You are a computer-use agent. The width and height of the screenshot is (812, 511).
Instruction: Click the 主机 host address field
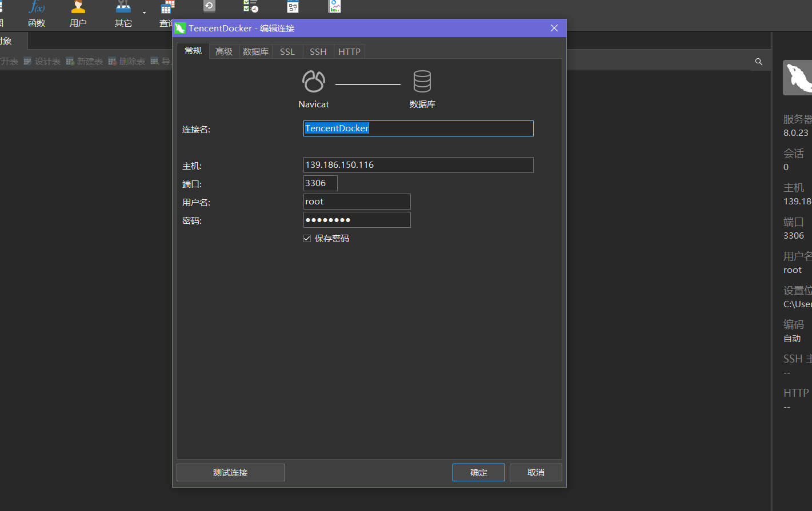click(418, 165)
